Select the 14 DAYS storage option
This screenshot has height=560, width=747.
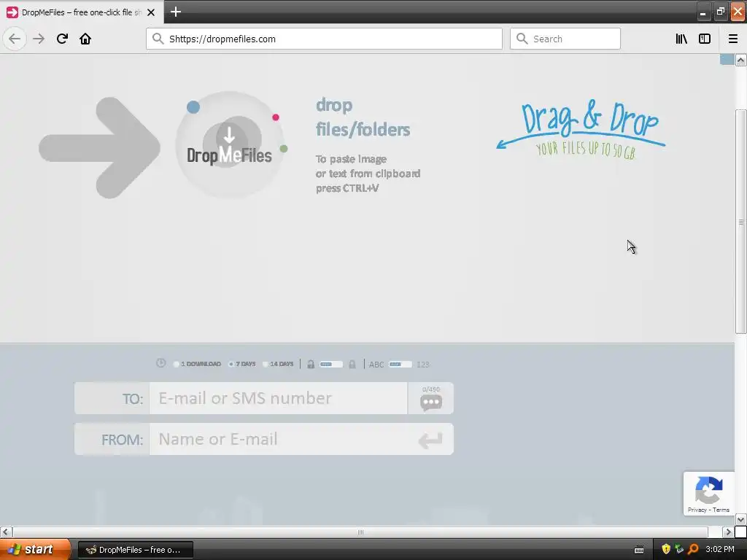[x=279, y=364]
